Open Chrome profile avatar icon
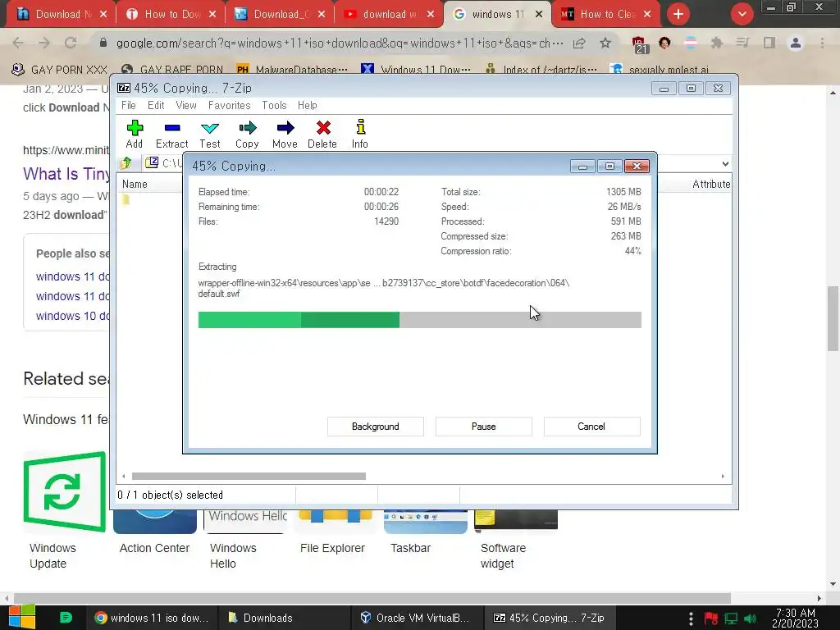The width and height of the screenshot is (840, 630). pos(796,43)
